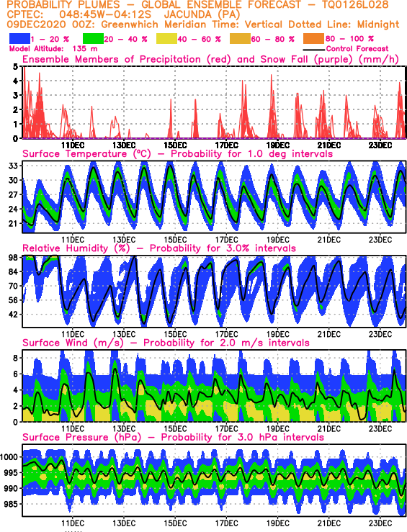
Task: Click the Surface Pressure chart title
Action: coord(173,437)
